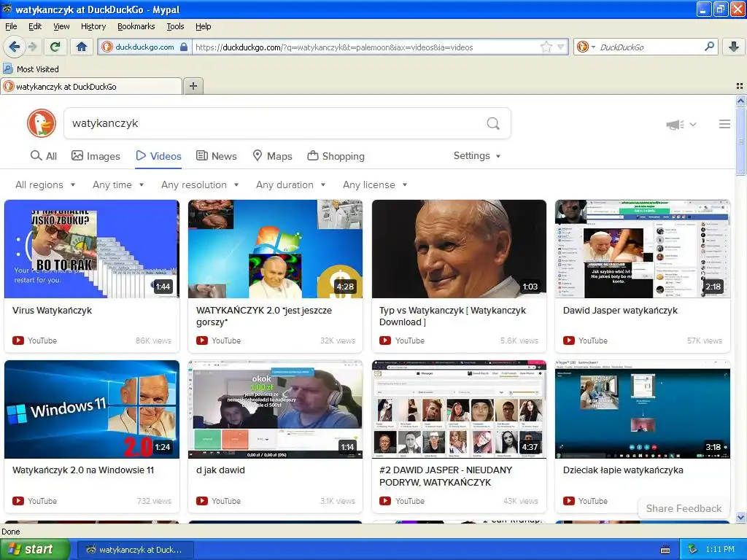
Task: Click the keyboard icon in the taskbar
Action: [665, 550]
